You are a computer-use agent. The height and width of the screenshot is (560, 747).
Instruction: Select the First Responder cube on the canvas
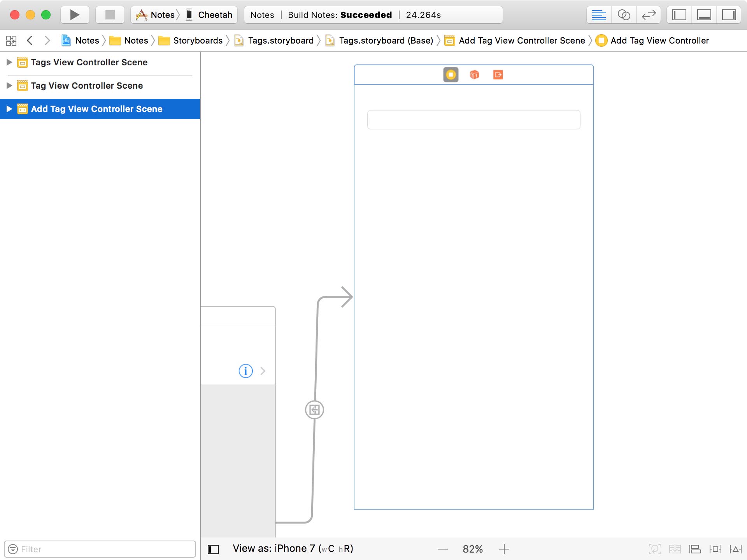click(x=474, y=75)
